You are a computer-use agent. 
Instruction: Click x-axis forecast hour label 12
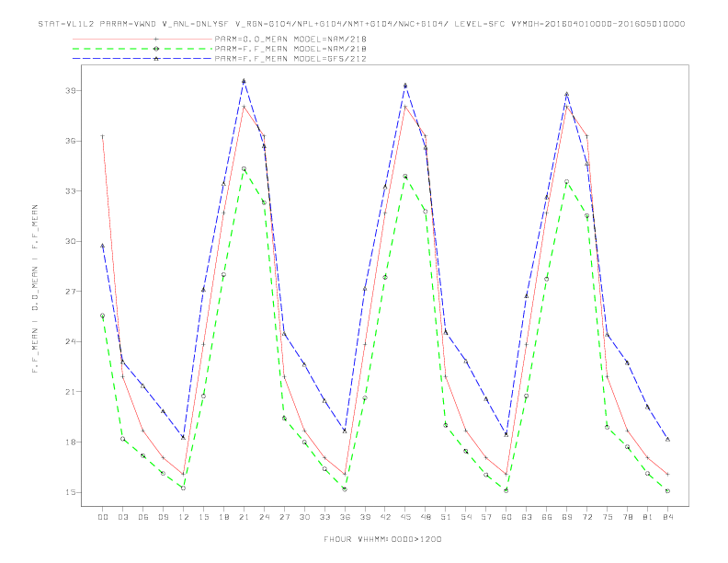(184, 517)
